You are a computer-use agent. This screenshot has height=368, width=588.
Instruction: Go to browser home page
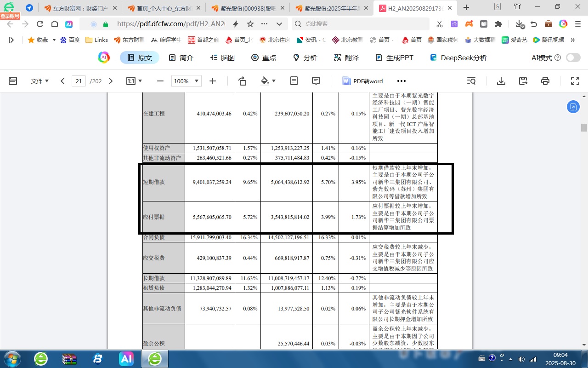[x=54, y=24]
